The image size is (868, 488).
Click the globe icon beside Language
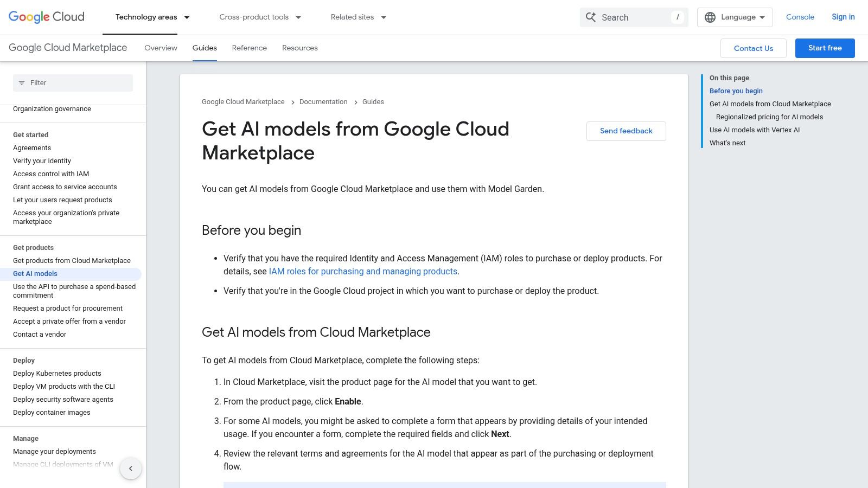[x=710, y=17]
